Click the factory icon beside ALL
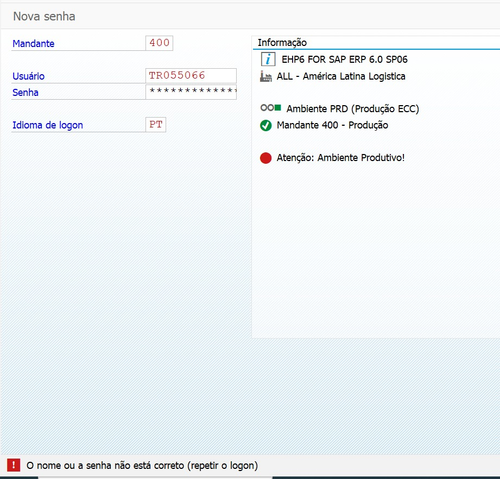Viewport: 500px width, 479px height. click(266, 76)
